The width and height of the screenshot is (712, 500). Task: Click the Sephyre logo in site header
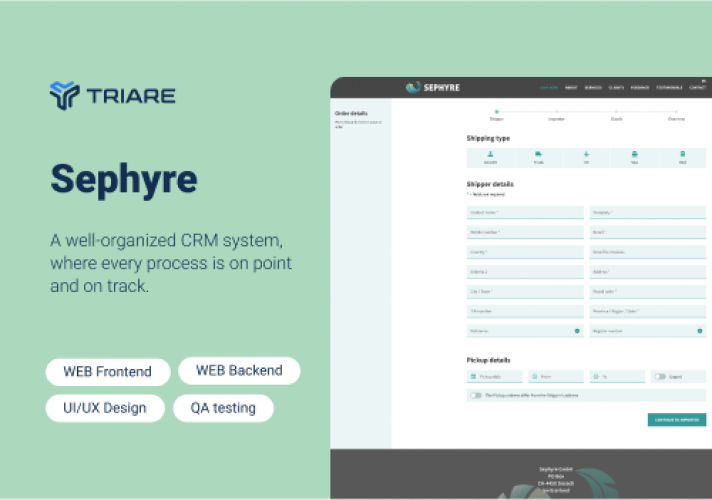click(433, 87)
